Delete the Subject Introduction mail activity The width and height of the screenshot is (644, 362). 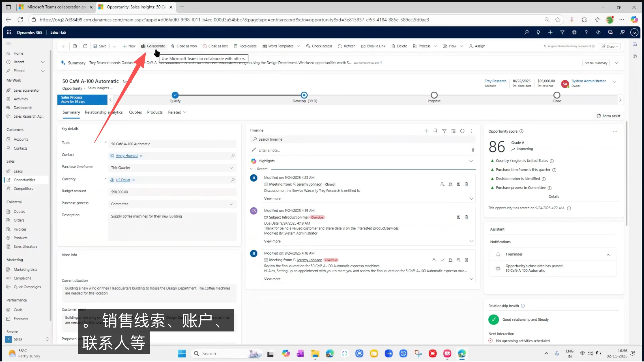pyautogui.click(x=466, y=217)
